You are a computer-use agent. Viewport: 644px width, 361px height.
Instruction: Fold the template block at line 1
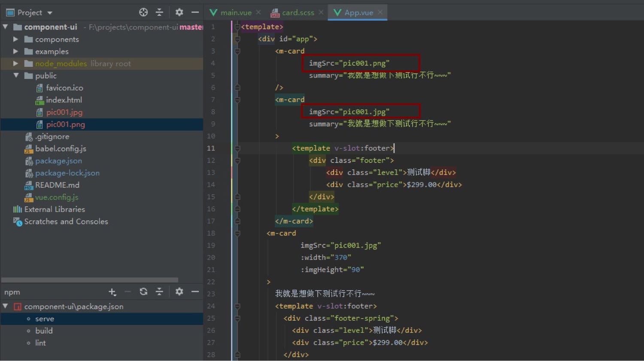click(237, 27)
